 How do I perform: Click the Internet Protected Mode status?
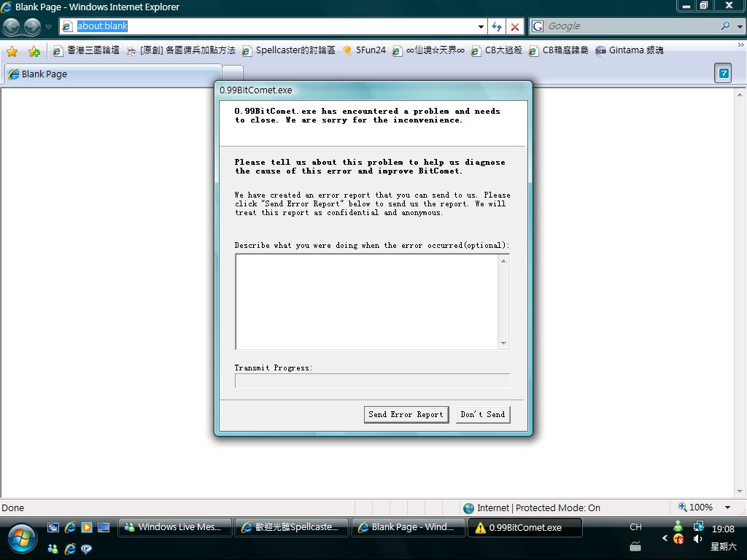532,508
